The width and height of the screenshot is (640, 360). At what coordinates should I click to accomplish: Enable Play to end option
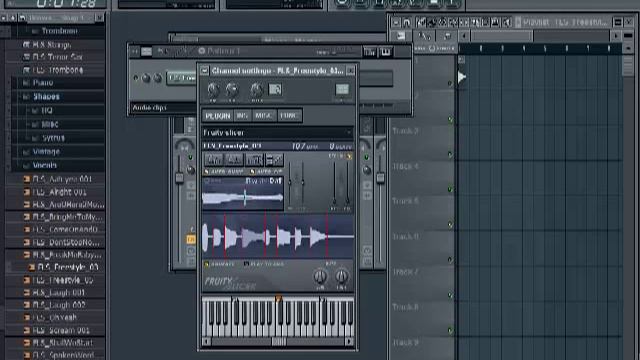click(x=264, y=264)
